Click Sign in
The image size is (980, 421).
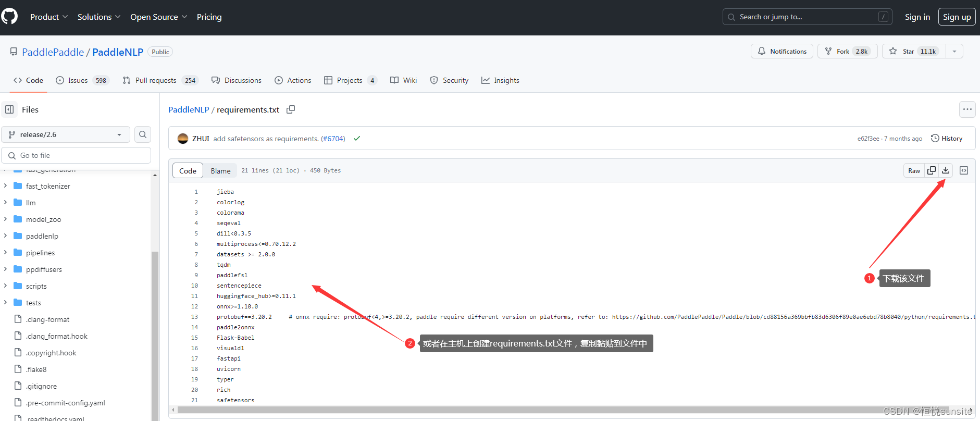[x=917, y=17]
